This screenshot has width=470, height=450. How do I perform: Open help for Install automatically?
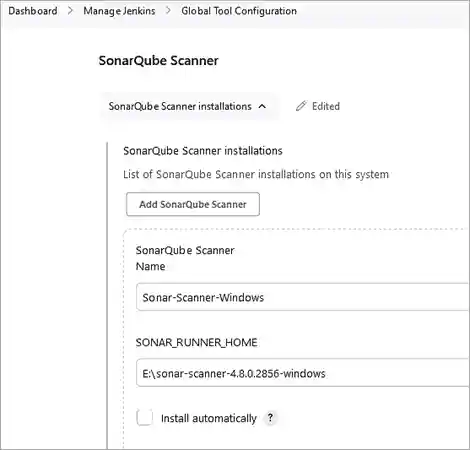coord(270,418)
